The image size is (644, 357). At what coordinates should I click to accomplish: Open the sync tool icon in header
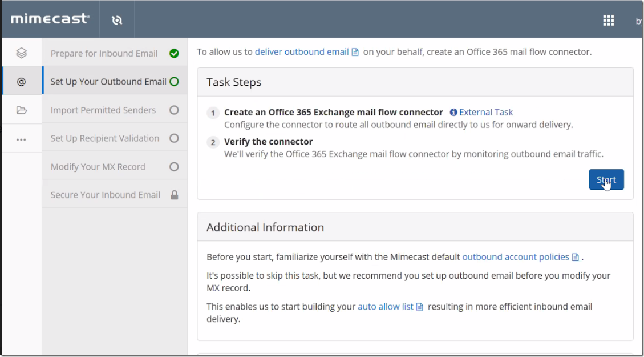point(117,20)
